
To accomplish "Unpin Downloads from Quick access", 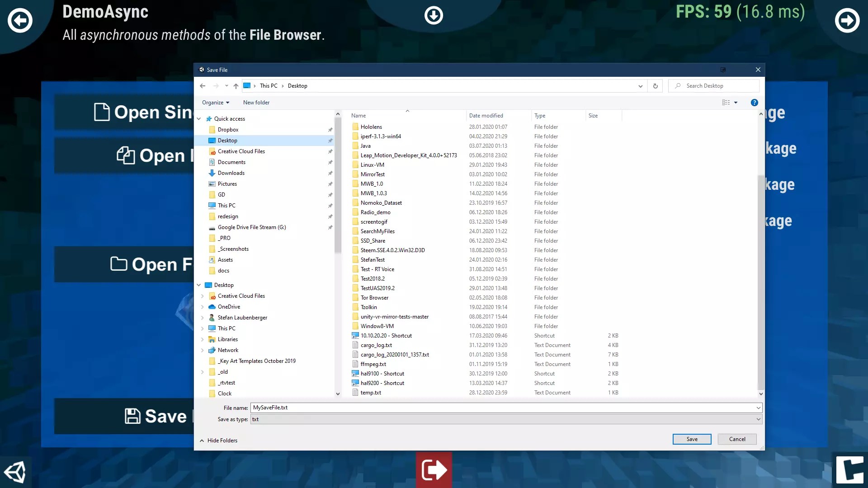I will [330, 173].
